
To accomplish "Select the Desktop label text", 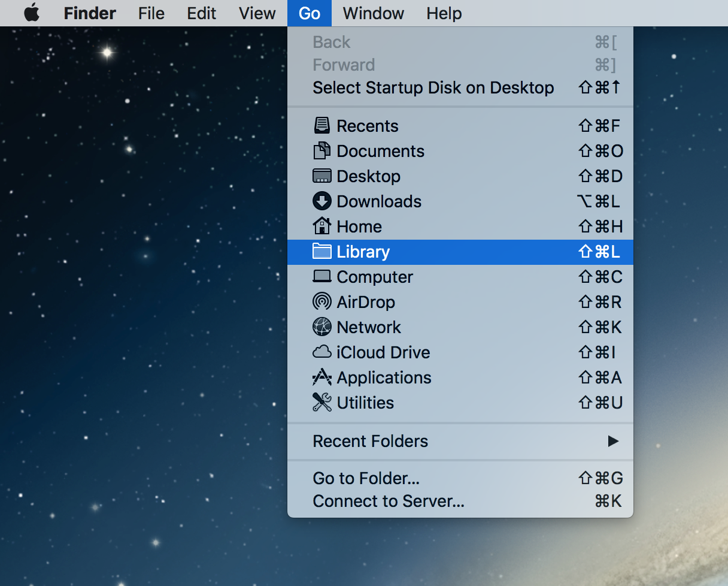I will [369, 176].
